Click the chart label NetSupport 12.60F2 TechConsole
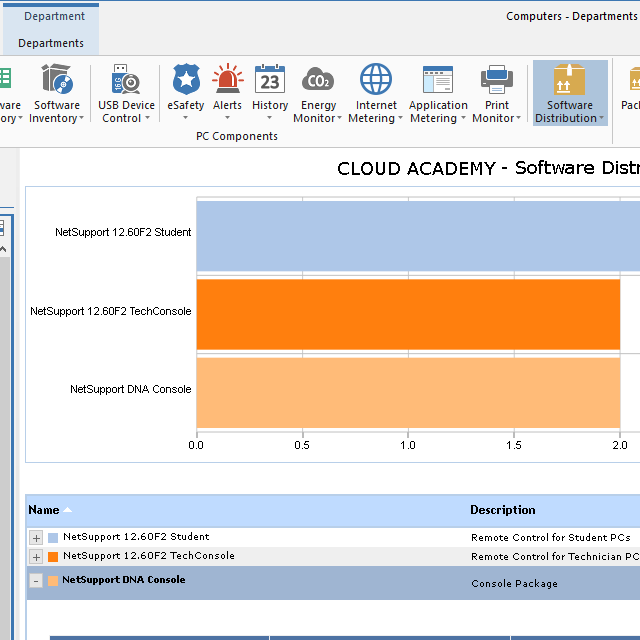640x640 pixels. [111, 311]
